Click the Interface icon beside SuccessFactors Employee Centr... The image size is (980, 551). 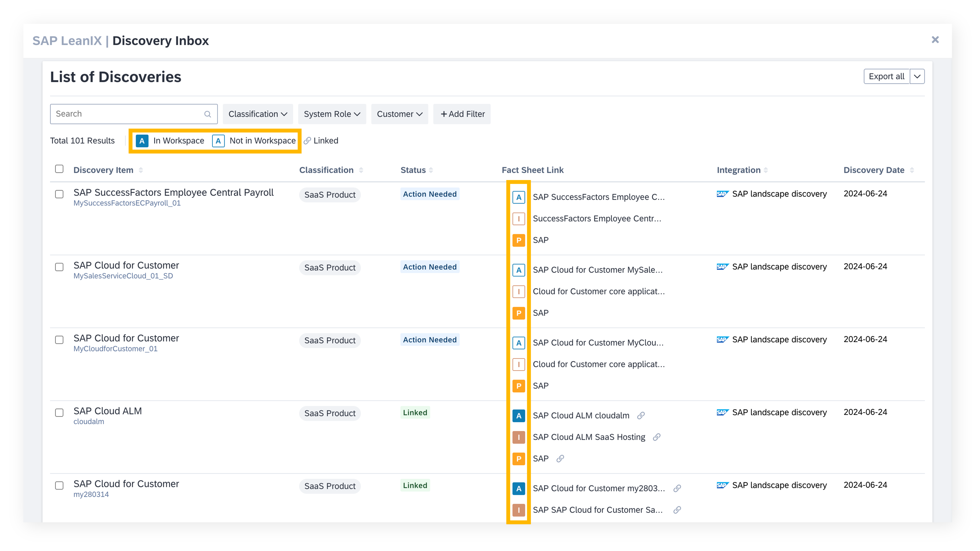pyautogui.click(x=519, y=219)
